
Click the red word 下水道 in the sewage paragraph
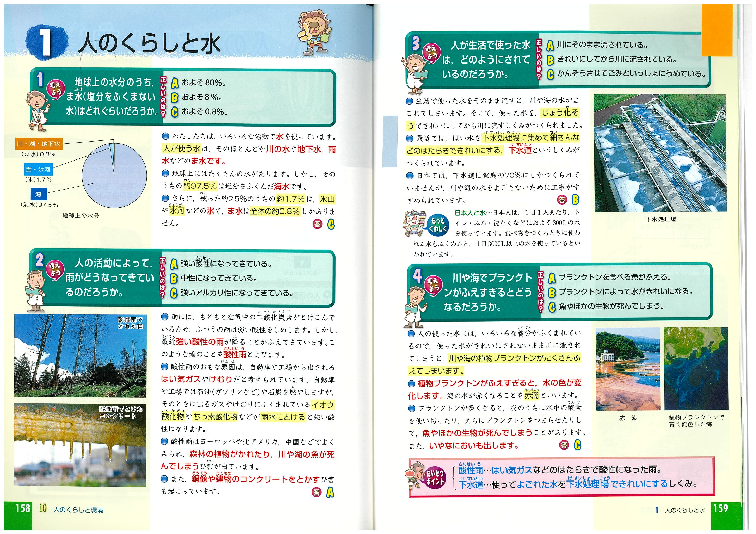tap(520, 150)
